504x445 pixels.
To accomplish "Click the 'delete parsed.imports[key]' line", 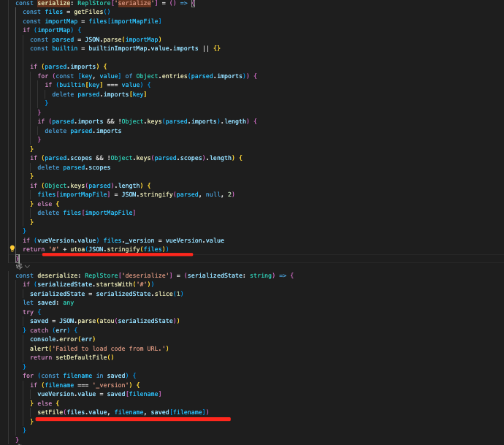I will tap(99, 94).
